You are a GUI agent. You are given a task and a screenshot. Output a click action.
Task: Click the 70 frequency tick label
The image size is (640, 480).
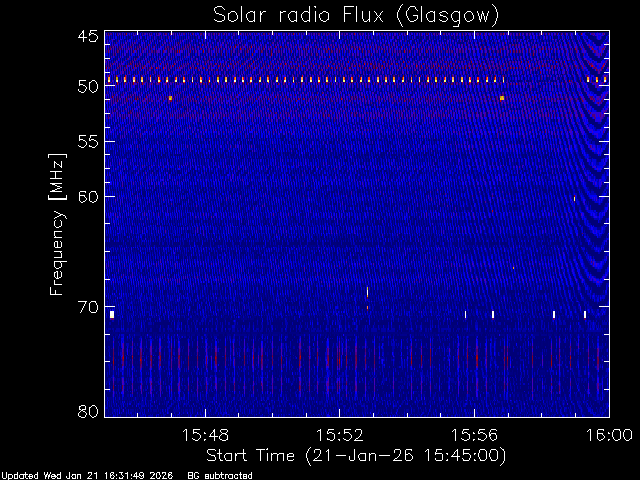pos(88,307)
